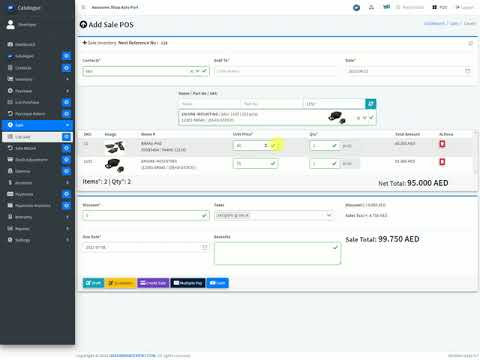Viewport: 480px width, 360px height.
Task: Click the Purchase Return undo-arrow icon
Action: point(10,114)
